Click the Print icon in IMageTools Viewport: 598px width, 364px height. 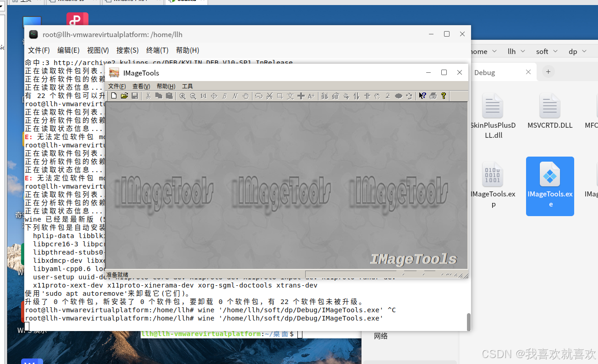pyautogui.click(x=433, y=96)
